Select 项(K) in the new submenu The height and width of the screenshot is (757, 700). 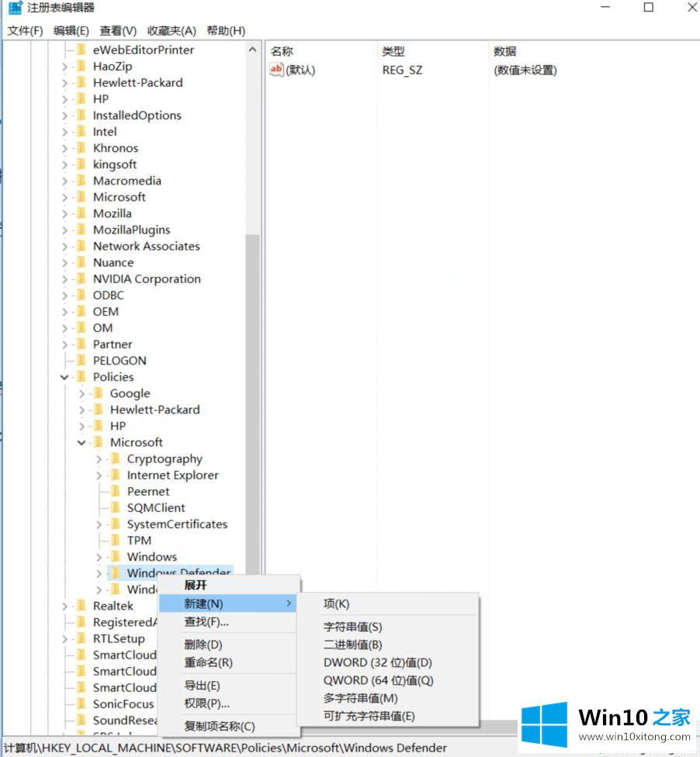point(336,604)
